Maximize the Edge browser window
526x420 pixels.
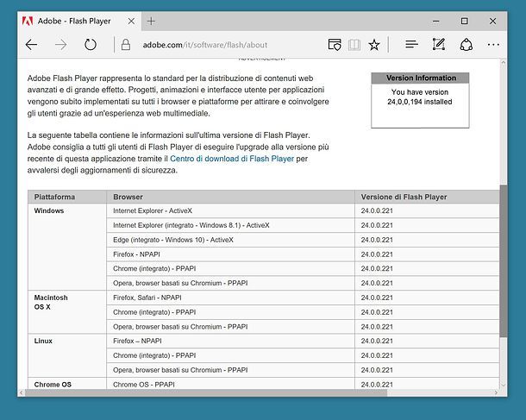pos(464,22)
